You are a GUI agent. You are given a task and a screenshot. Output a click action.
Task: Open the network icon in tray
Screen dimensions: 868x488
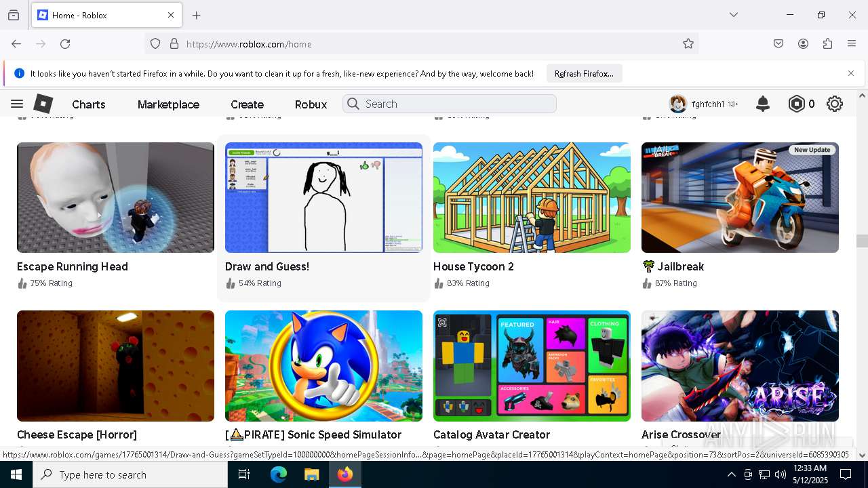(x=764, y=474)
